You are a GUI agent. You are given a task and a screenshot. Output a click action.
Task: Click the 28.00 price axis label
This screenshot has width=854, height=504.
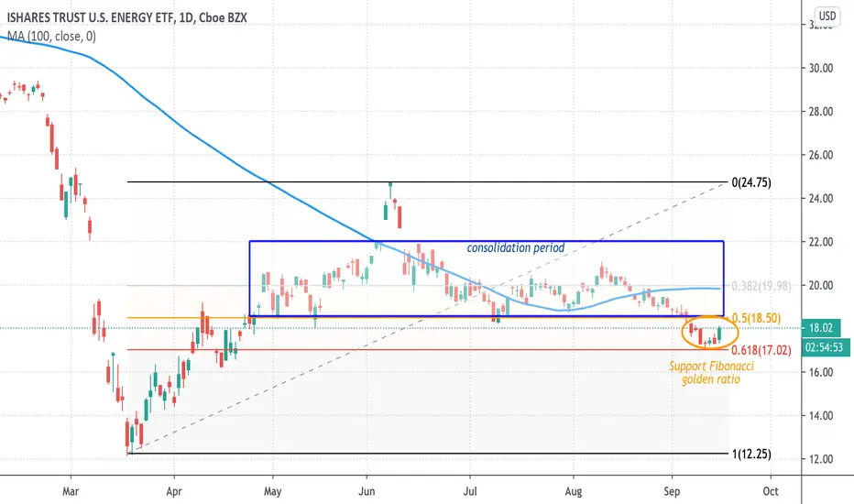[821, 112]
